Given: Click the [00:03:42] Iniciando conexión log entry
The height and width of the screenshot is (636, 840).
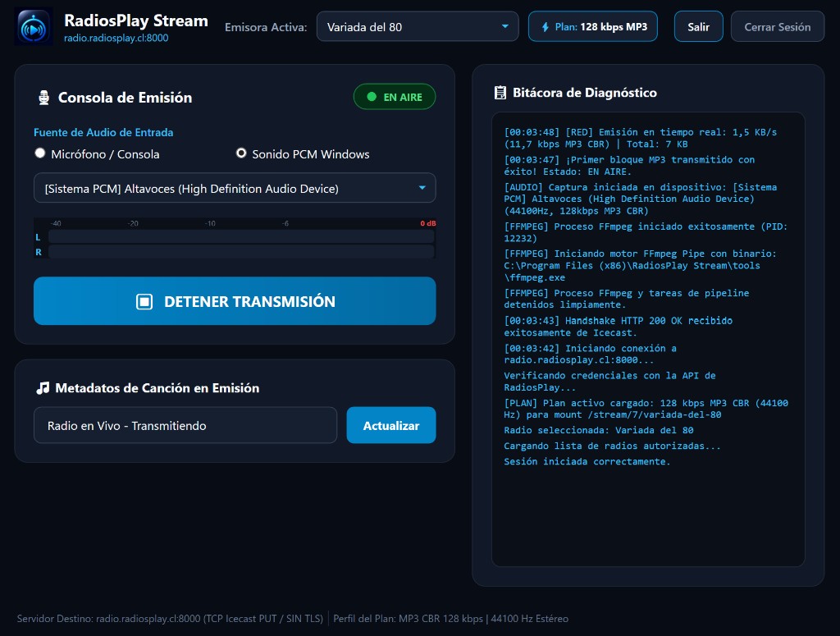Looking at the screenshot, I should click(590, 355).
